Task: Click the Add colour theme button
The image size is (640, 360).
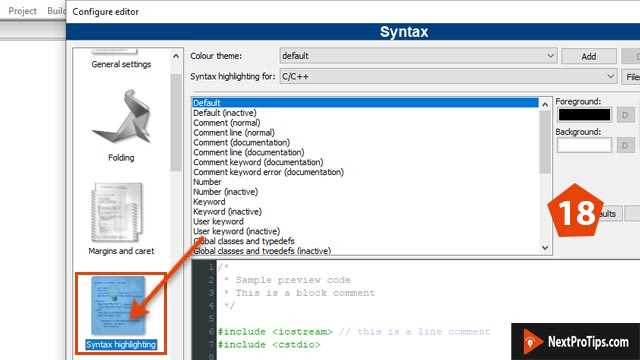Action: coord(589,56)
